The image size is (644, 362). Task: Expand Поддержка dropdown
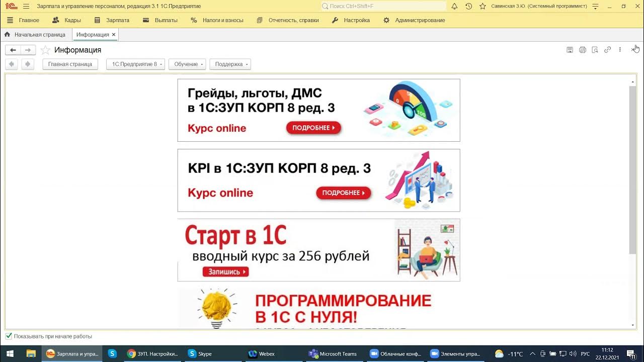[230, 64]
